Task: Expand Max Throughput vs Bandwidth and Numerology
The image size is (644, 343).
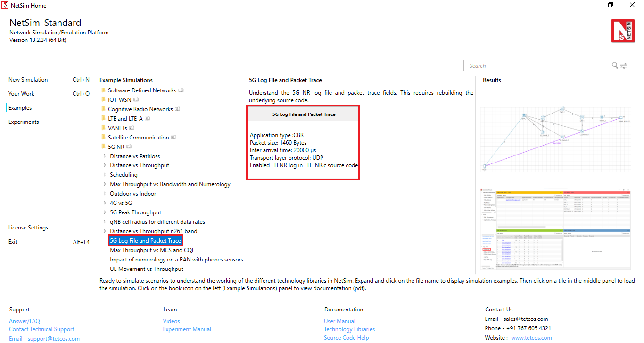Action: [x=105, y=184]
